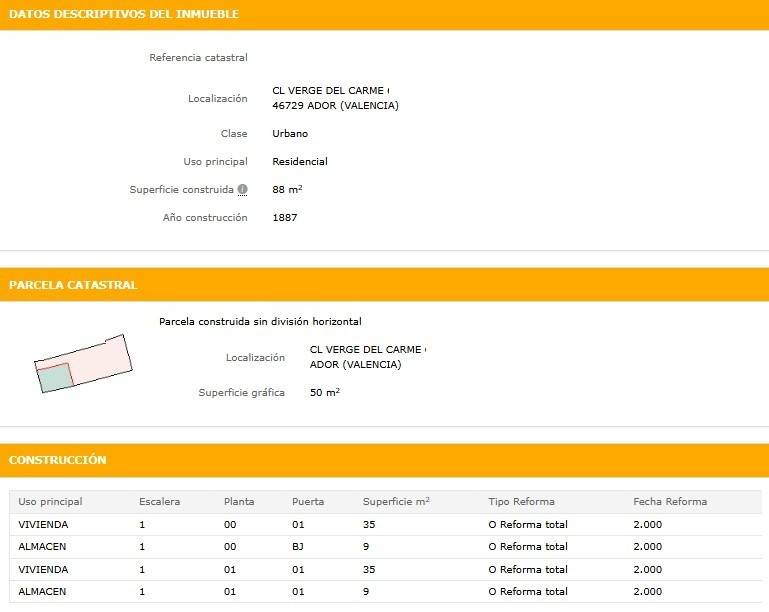Click the info icon beside Superficie construida
769x612 pixels.
(242, 190)
